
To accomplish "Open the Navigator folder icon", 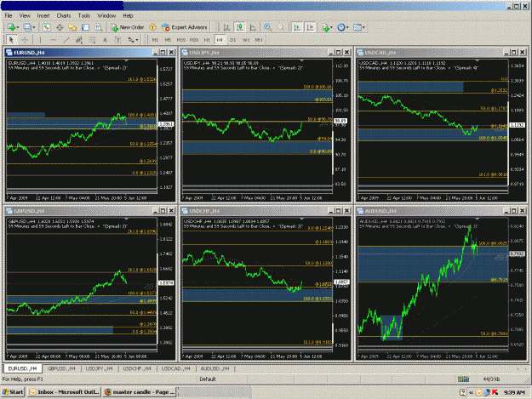I will 72,27.
